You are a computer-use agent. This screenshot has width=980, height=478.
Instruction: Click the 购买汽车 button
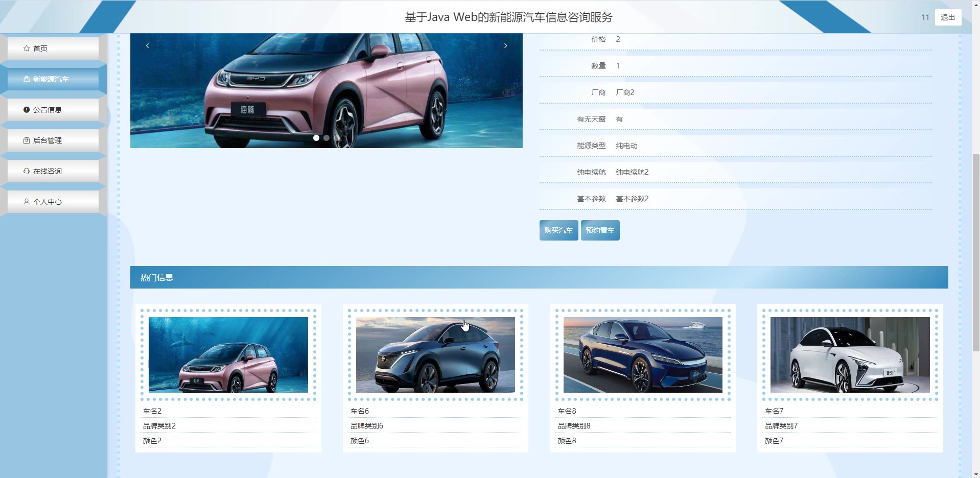coord(558,230)
